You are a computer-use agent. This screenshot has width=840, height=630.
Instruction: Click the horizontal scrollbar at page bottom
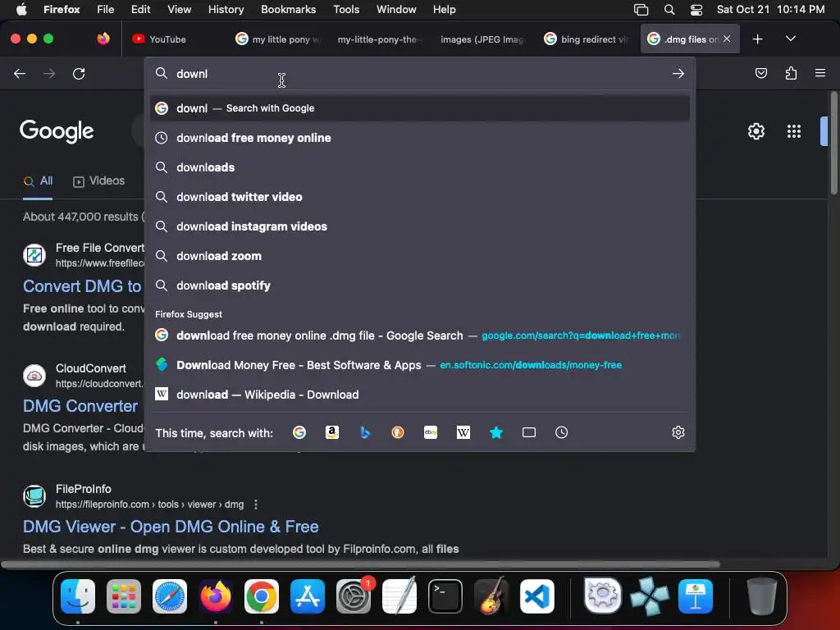pos(360,564)
